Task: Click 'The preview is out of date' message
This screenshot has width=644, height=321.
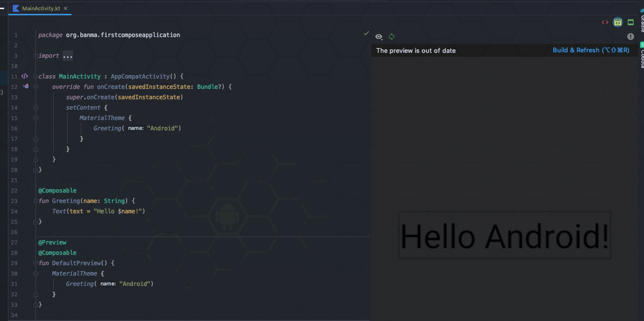Action: [416, 50]
